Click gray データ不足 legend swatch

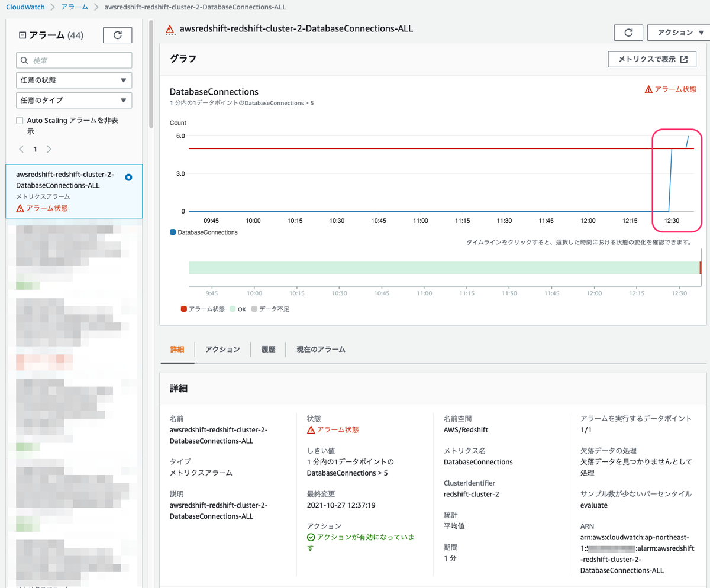(x=254, y=309)
